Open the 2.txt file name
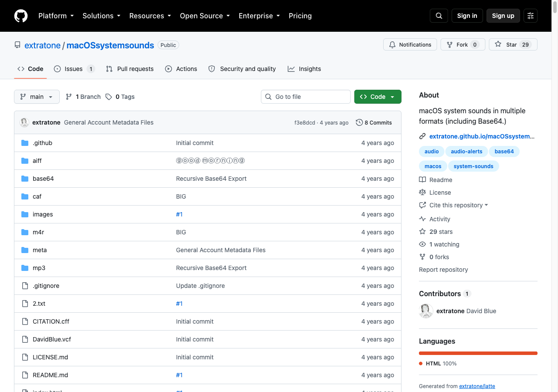This screenshot has height=392, width=558. [x=39, y=304]
